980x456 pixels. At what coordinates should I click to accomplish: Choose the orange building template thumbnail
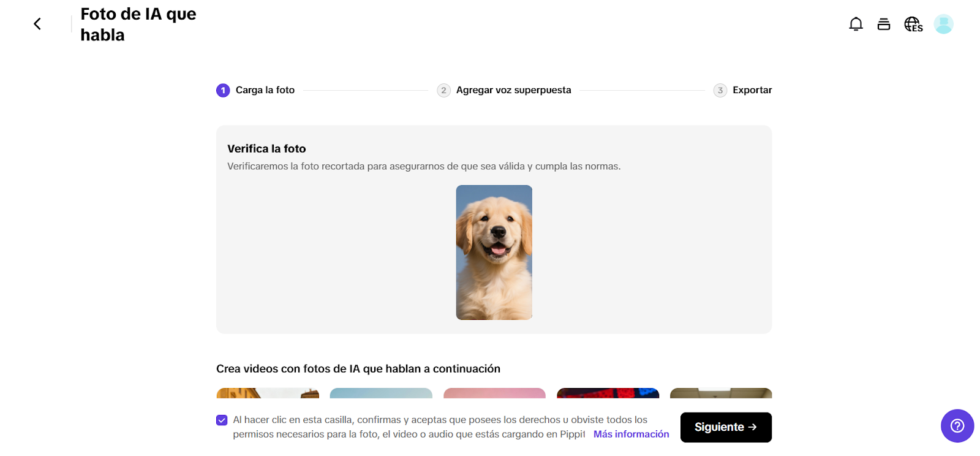coord(268,393)
